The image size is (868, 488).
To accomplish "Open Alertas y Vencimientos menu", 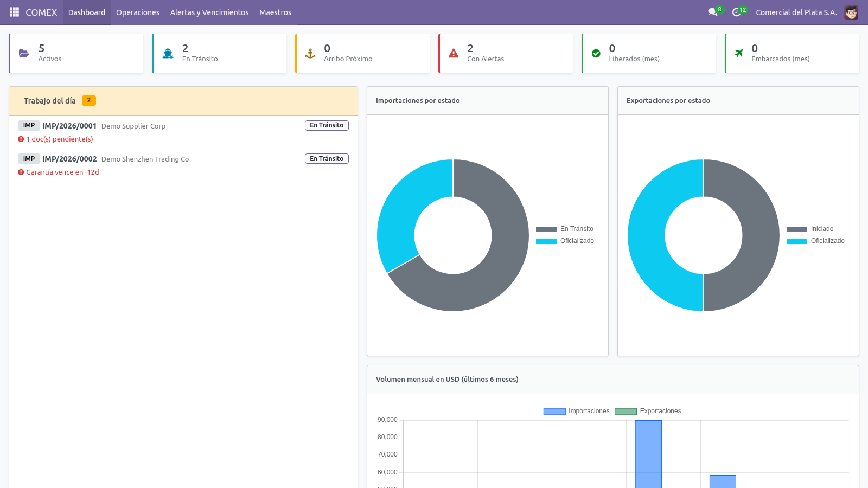I will 209,12.
